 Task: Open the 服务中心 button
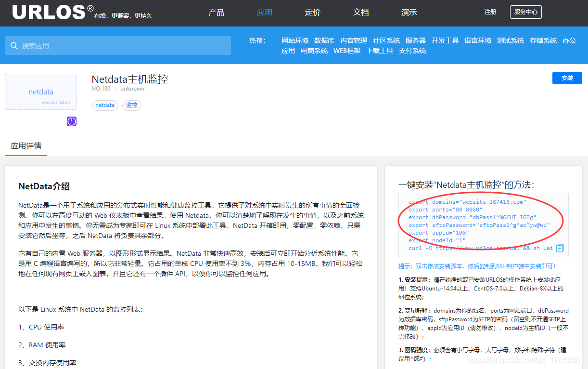click(x=526, y=12)
